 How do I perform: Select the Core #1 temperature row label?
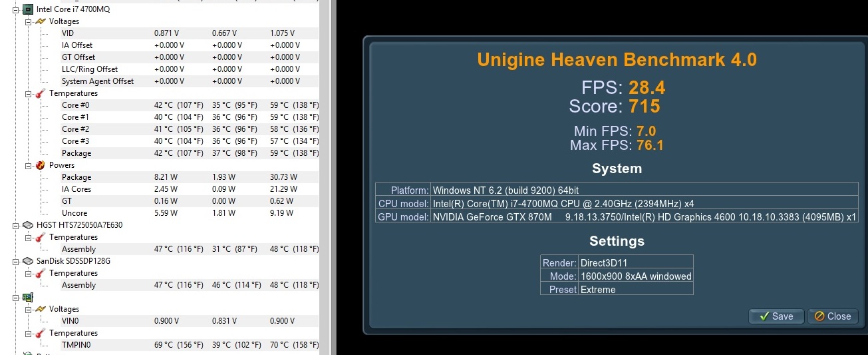[75, 117]
